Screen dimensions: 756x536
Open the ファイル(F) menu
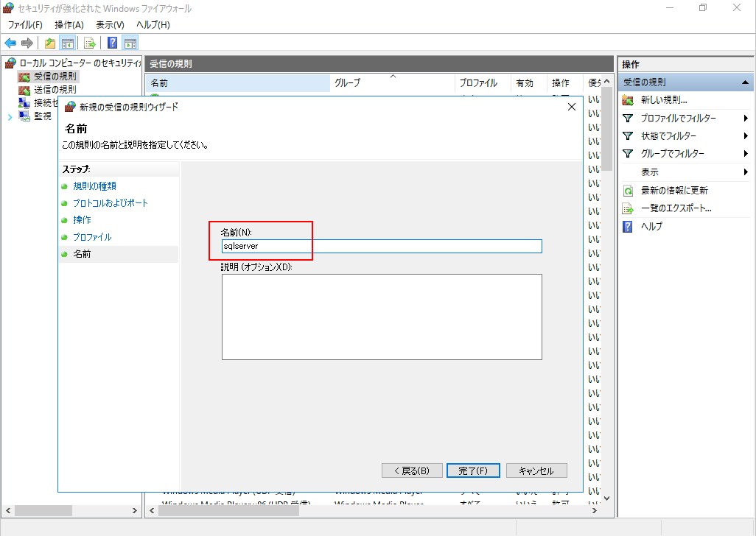tap(25, 25)
